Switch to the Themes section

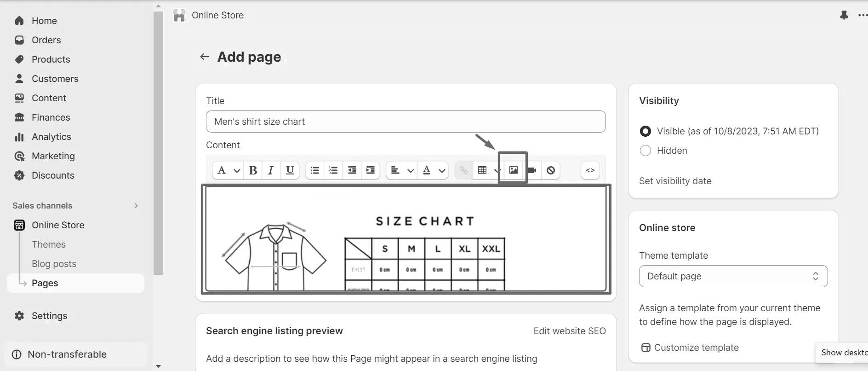[x=49, y=244]
